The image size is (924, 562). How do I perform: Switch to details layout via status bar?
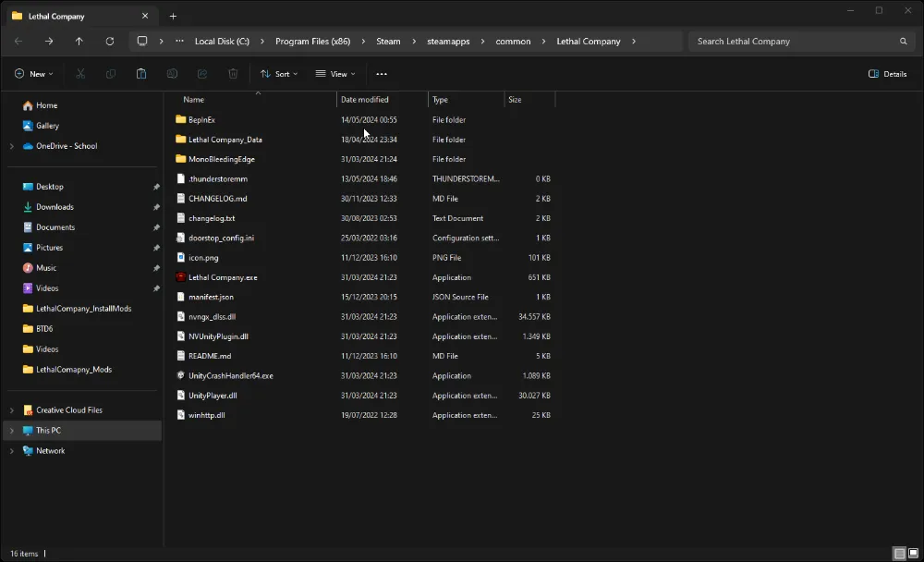(899, 553)
